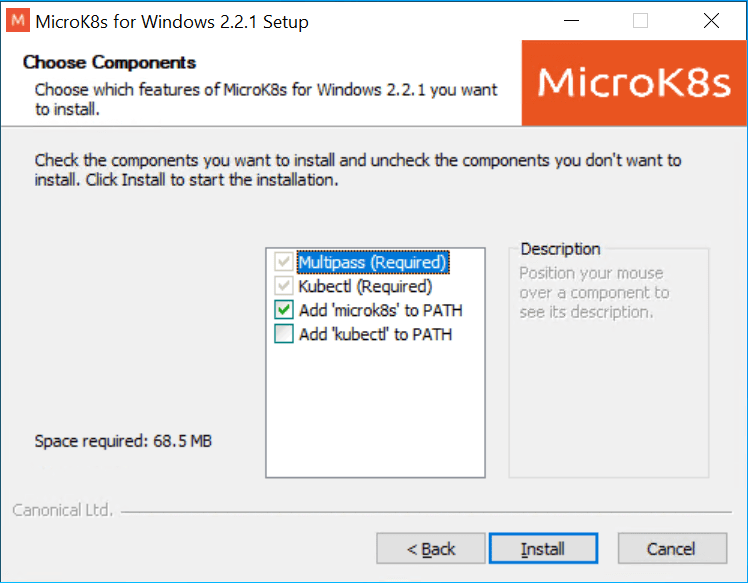Click the disabled maximize window button
This screenshot has height=583, width=748.
640,21
